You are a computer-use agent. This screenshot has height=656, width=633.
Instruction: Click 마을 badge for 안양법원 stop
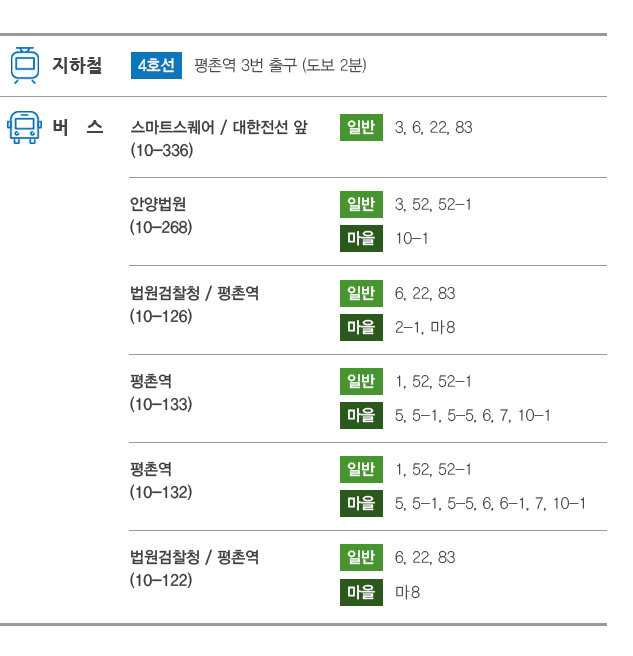tap(361, 238)
